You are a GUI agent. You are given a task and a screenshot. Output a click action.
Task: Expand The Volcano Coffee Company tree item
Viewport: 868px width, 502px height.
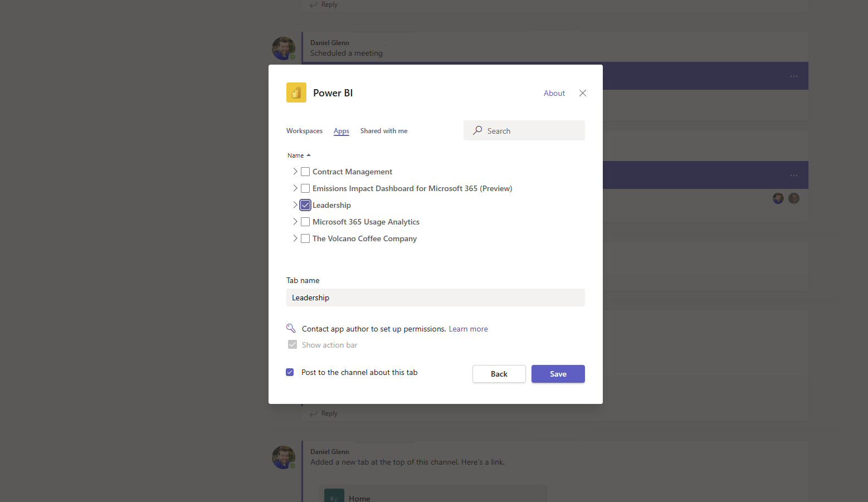click(295, 238)
